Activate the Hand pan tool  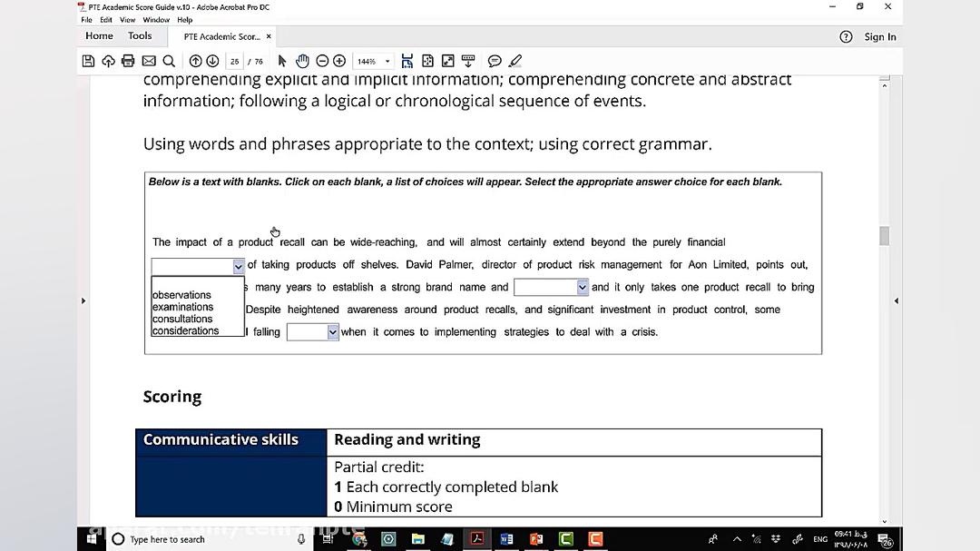coord(302,62)
